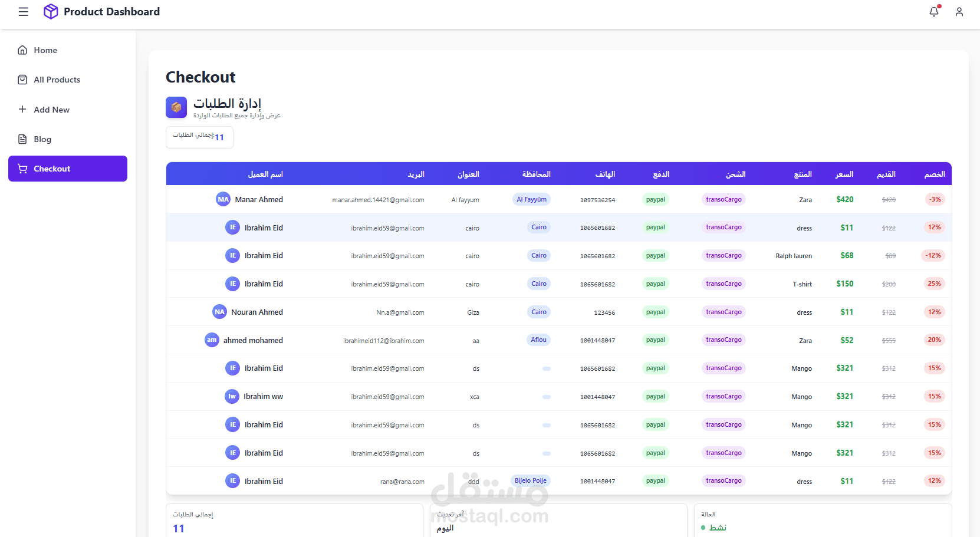Click the إجمالي الطلبات 11 counter badge

[x=199, y=137]
